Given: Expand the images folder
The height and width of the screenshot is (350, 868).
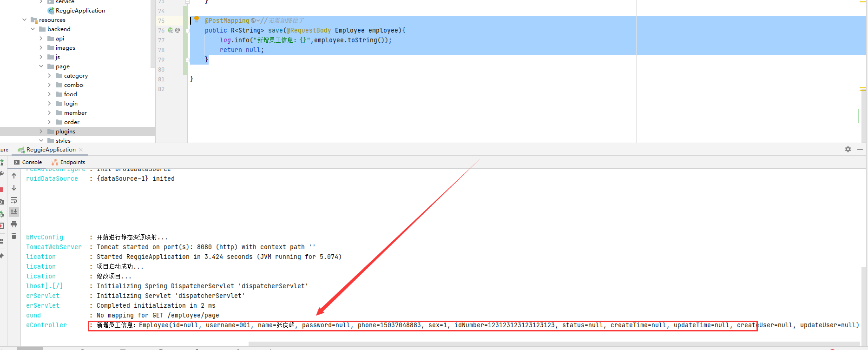Looking at the screenshot, I should [x=41, y=47].
